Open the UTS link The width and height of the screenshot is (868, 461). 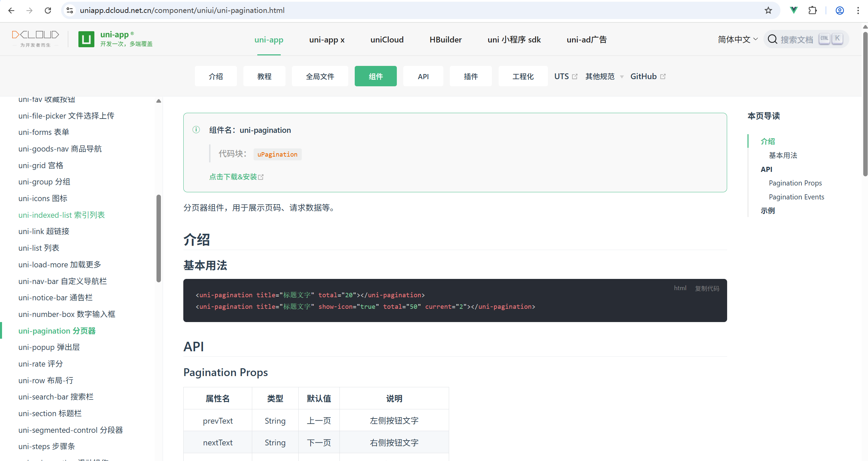[x=566, y=76]
